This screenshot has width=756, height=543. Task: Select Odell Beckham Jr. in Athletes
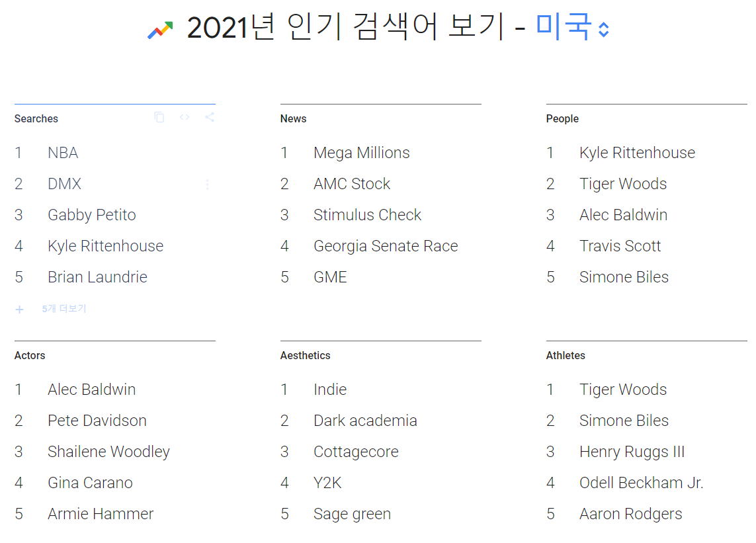pyautogui.click(x=642, y=483)
